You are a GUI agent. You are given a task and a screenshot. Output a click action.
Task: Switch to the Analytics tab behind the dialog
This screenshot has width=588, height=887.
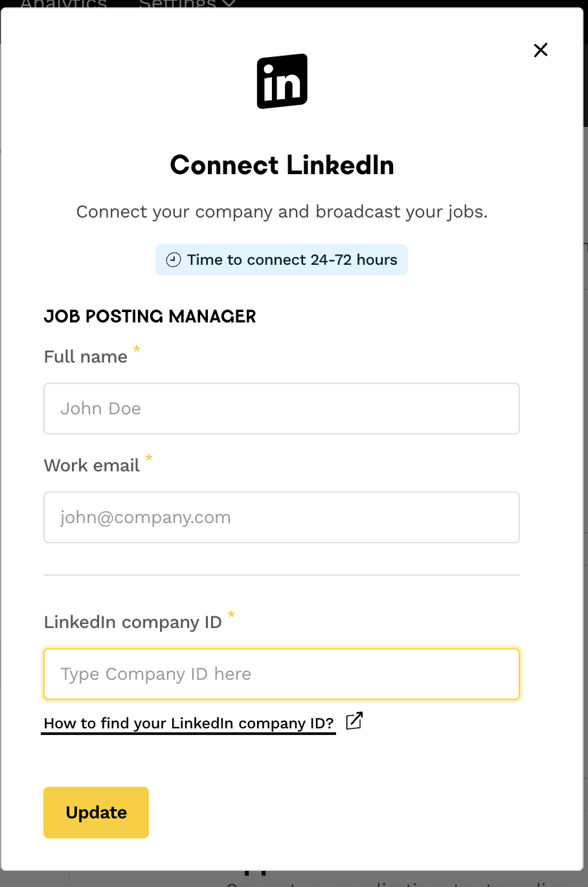pyautogui.click(x=63, y=4)
